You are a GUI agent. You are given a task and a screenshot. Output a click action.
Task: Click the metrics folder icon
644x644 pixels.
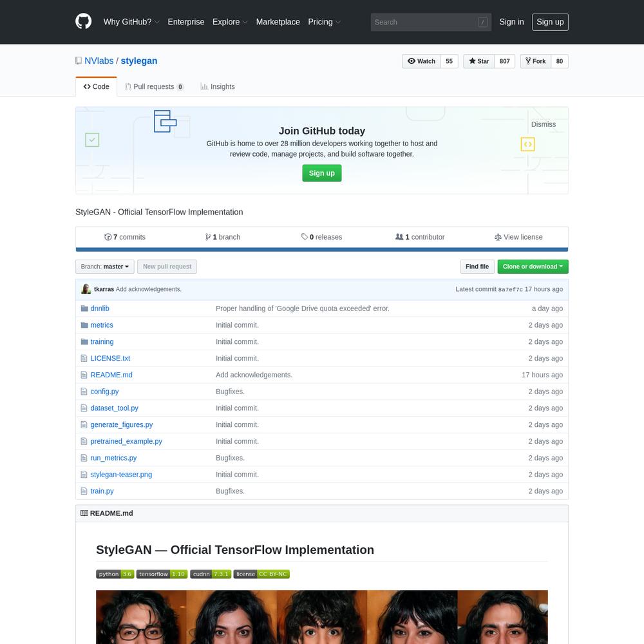84,325
